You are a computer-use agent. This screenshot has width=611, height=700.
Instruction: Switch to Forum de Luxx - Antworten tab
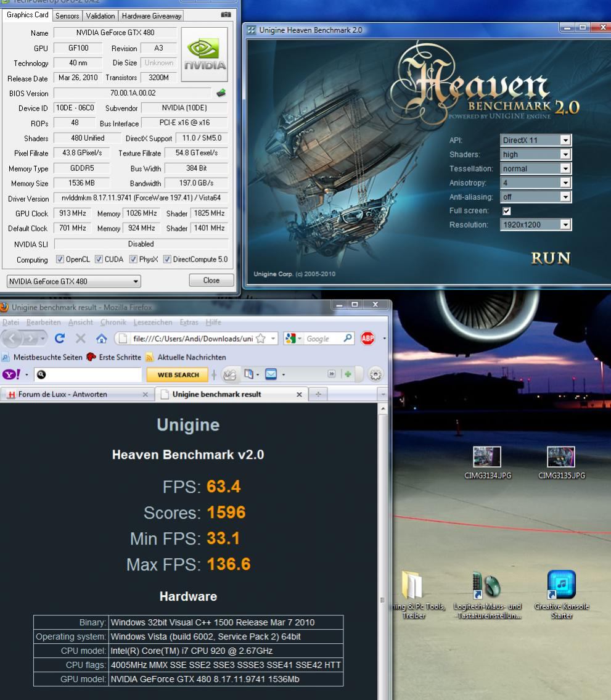[x=77, y=394]
